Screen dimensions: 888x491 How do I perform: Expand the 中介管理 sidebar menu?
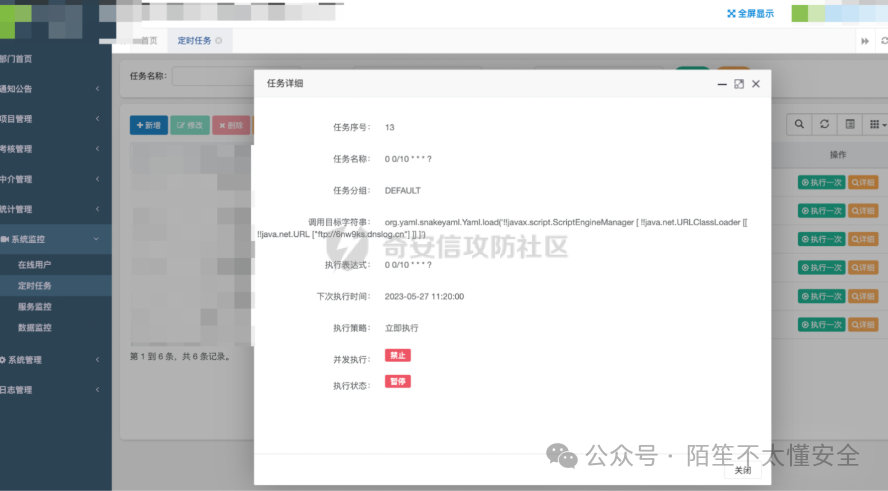pos(56,179)
